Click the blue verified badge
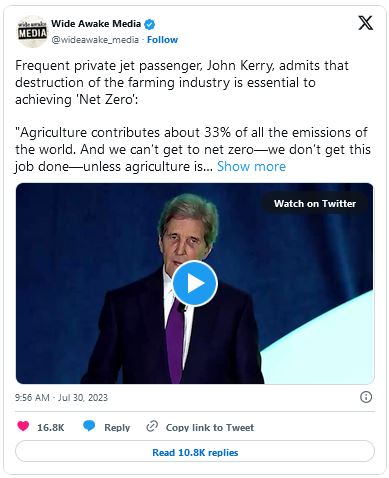 coord(149,24)
